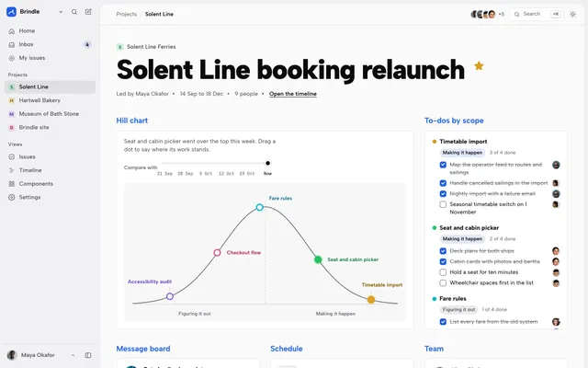588x368 pixels.
Task: Click assignee avatar for Hold a seat
Action: [x=556, y=272]
